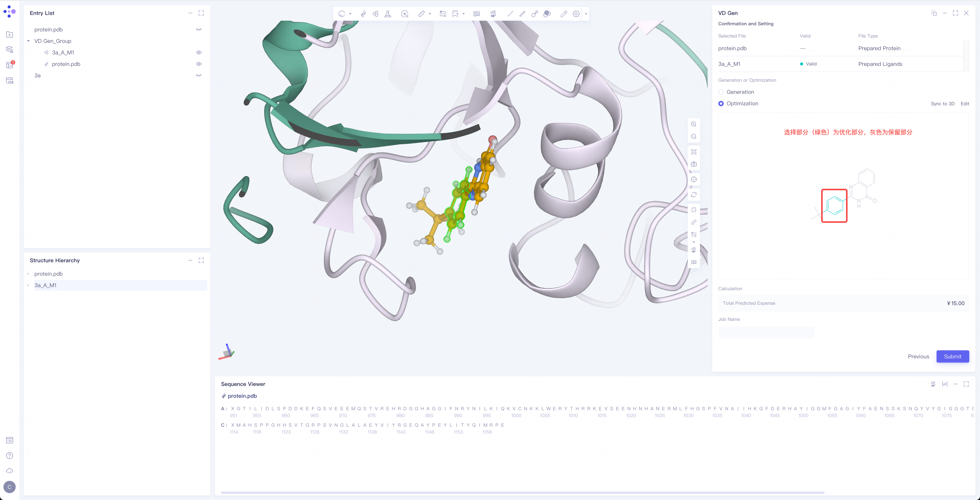Open the bookmark tool dropdown arrow
This screenshot has width=980, height=500.
(464, 14)
